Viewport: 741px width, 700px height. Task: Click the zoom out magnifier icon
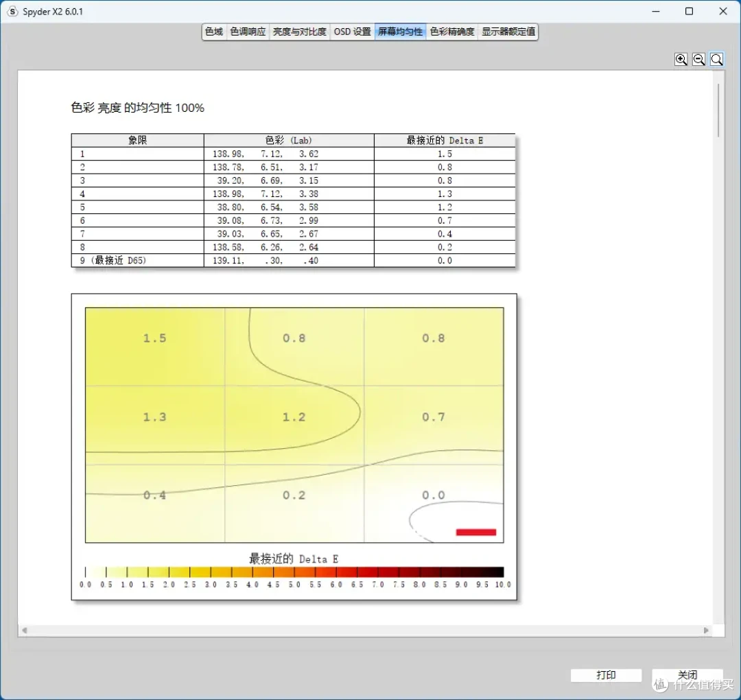(699, 59)
